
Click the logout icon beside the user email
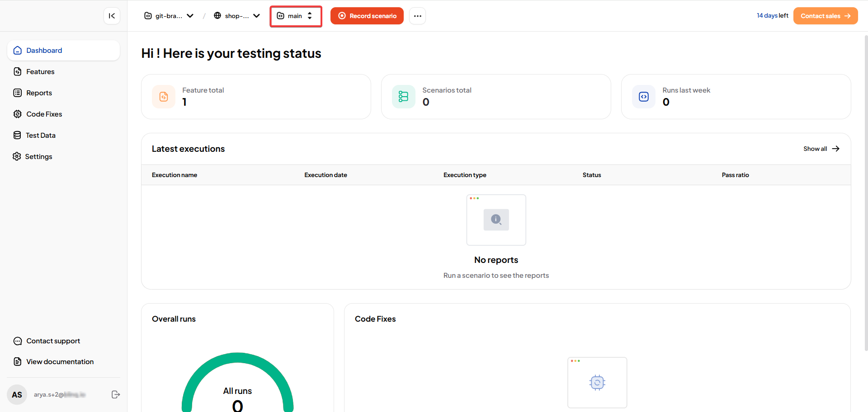(x=116, y=394)
